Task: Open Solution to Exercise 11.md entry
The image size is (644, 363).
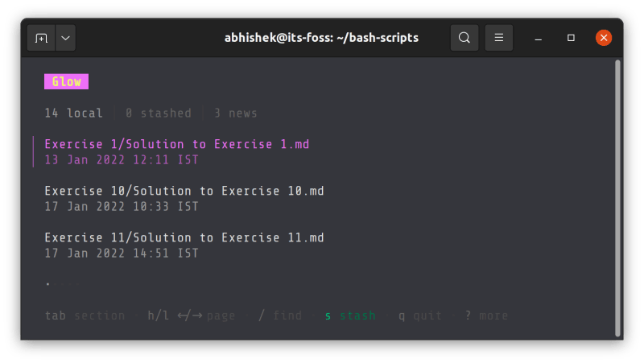Action: pos(184,238)
